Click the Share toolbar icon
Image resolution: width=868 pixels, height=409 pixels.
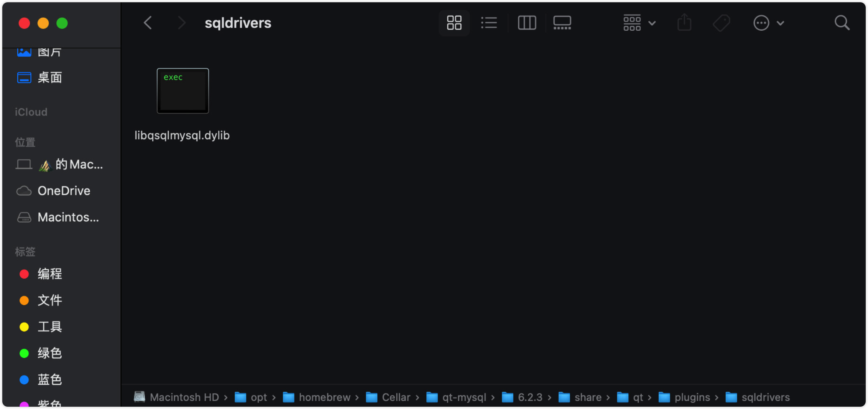(684, 23)
